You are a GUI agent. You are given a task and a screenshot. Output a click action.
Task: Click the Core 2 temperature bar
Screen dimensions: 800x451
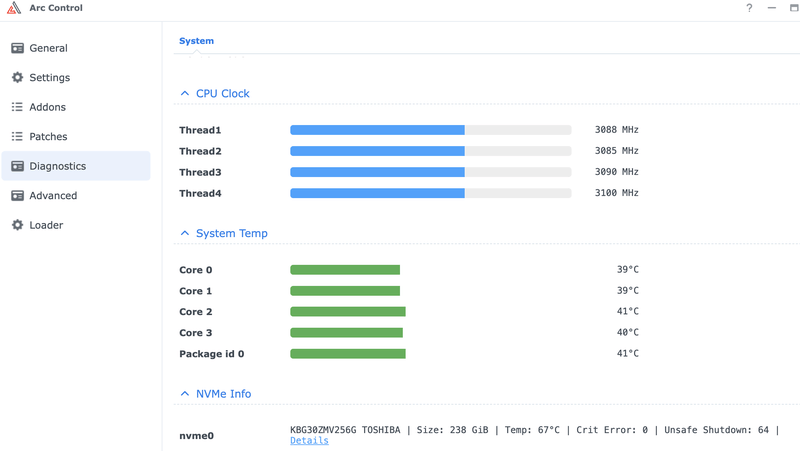348,312
